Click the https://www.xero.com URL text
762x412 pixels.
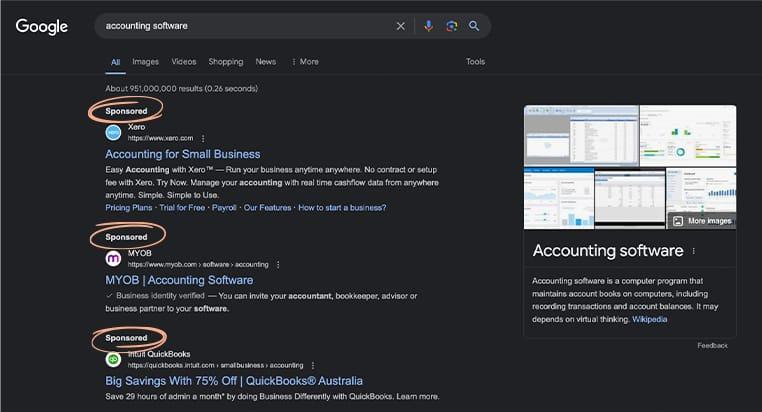coord(160,138)
